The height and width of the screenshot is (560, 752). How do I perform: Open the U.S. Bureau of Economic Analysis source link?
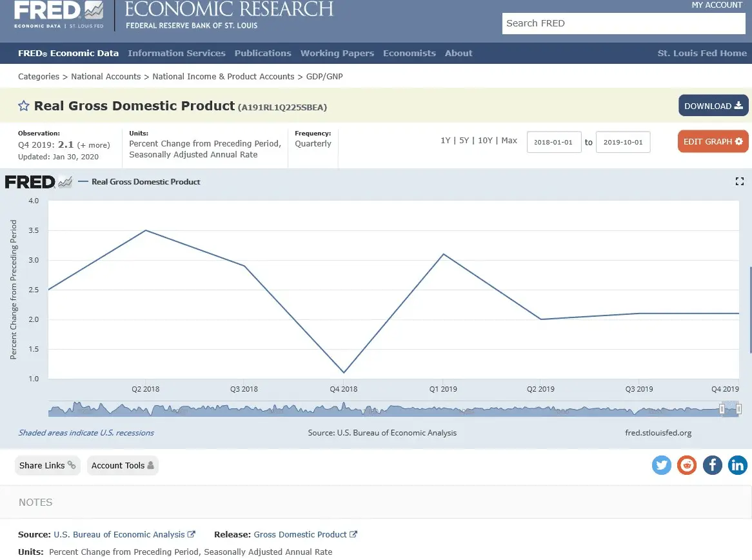[119, 535]
